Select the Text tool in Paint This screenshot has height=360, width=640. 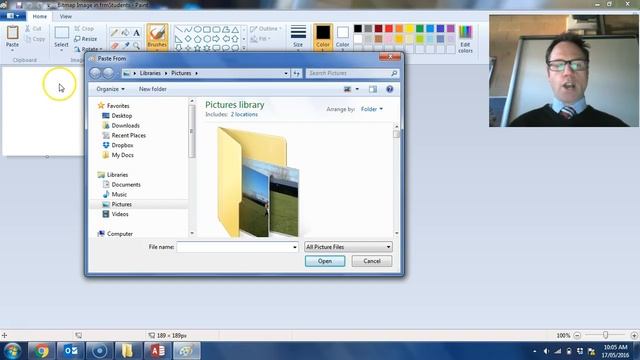tap(137, 33)
